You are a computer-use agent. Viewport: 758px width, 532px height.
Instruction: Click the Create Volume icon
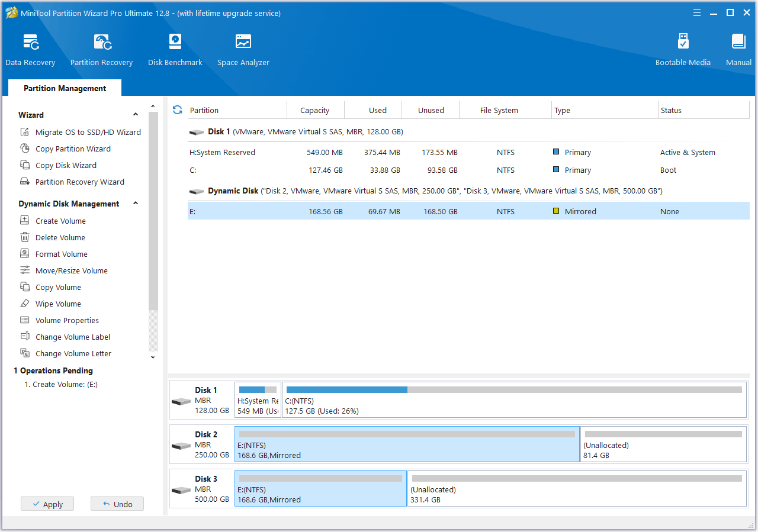(25, 221)
